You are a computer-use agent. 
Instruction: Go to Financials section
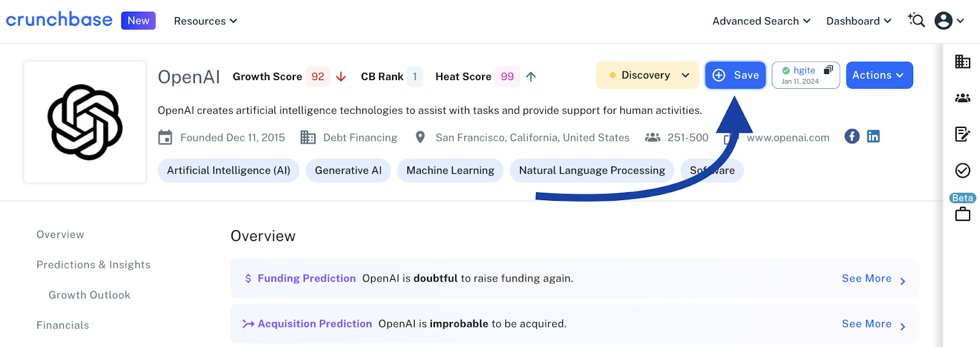62,325
